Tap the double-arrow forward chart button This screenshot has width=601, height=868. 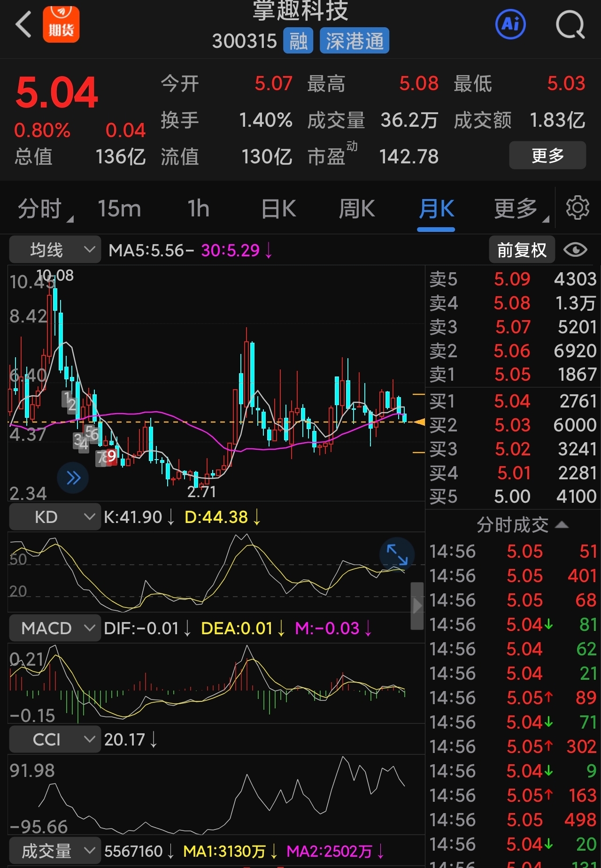point(73,478)
